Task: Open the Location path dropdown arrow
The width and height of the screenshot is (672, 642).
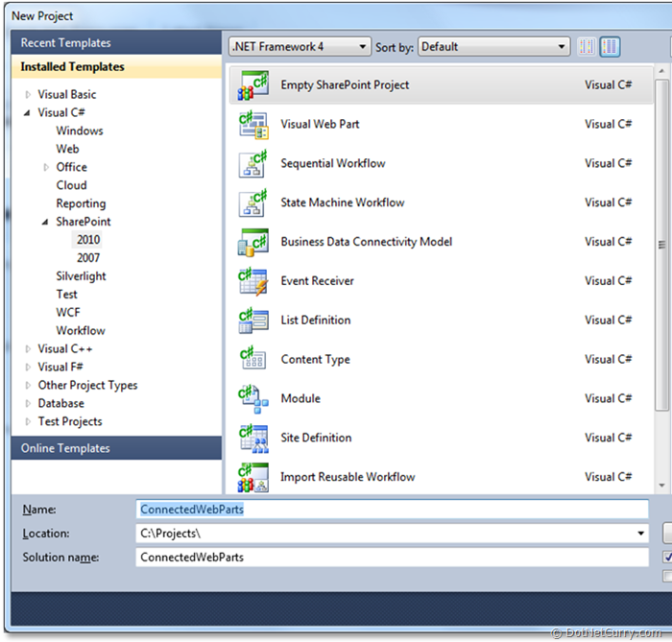Action: (640, 534)
